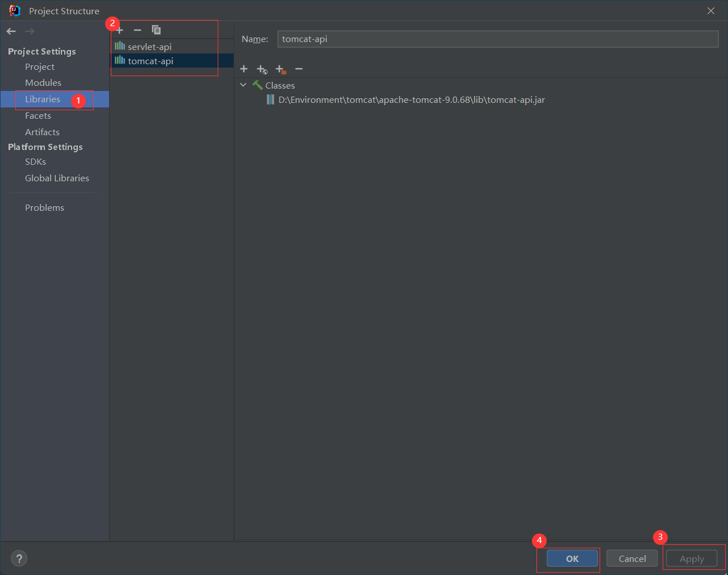This screenshot has width=728, height=575.
Task: Add classes root to tomcat-api library
Action: pos(244,69)
